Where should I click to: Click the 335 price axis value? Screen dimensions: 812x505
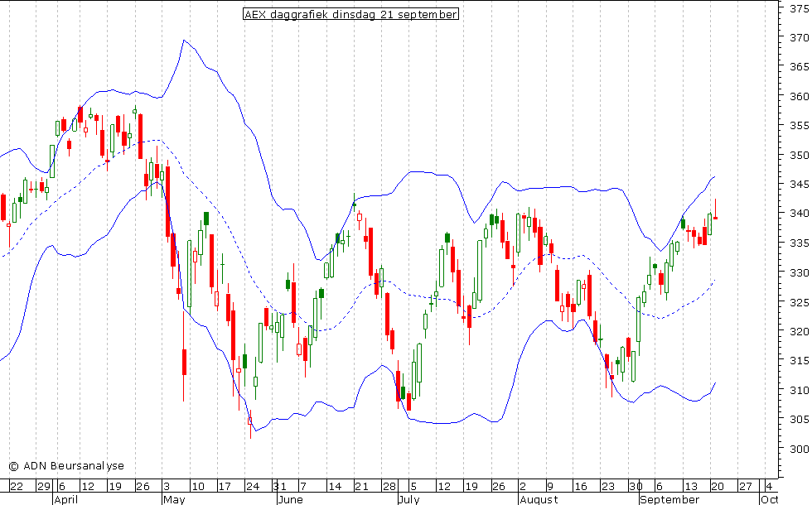pyautogui.click(x=799, y=243)
